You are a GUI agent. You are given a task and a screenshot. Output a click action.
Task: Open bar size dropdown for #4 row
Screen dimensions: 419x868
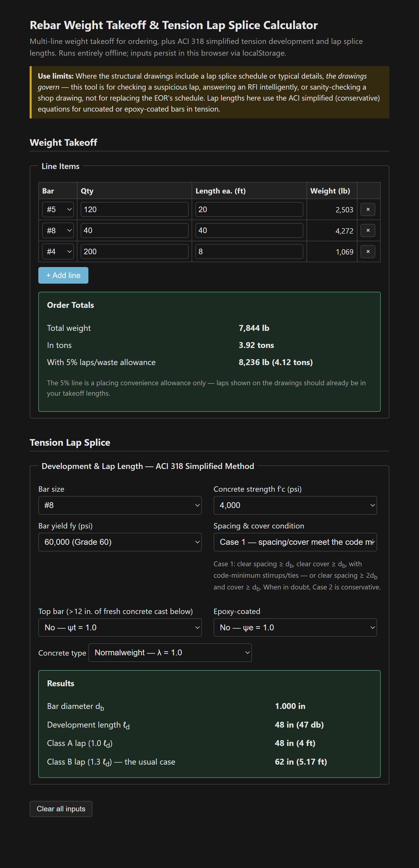tap(58, 251)
